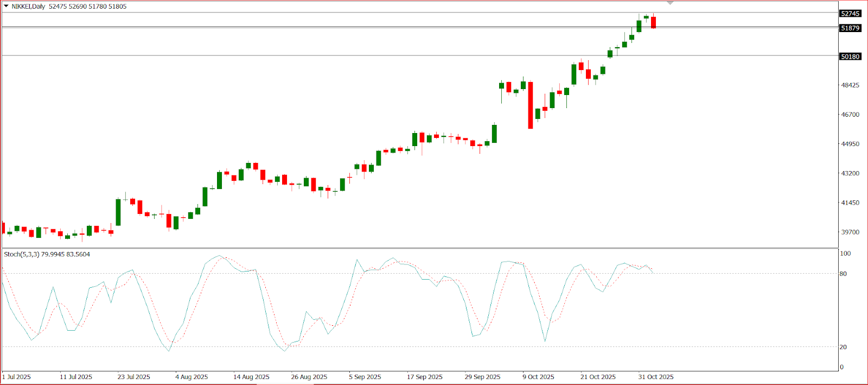The image size is (868, 385).
Task: Click the 48425 price on the scale
Action: tap(850, 85)
